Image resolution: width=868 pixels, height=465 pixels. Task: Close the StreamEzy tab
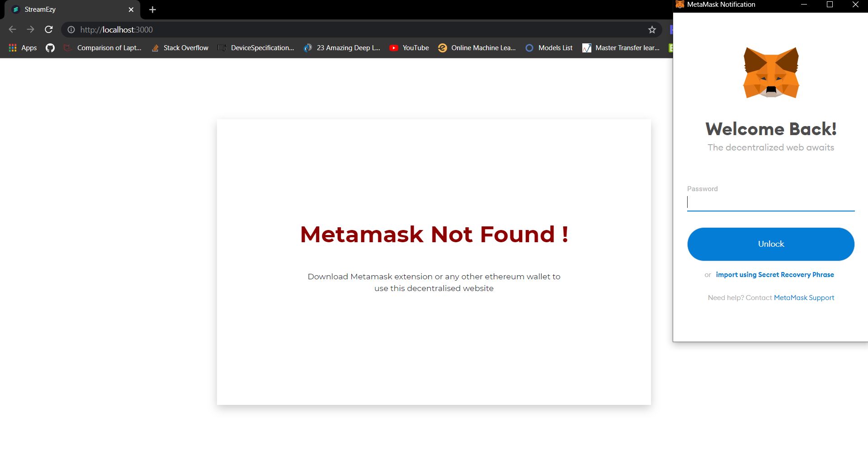coord(131,9)
